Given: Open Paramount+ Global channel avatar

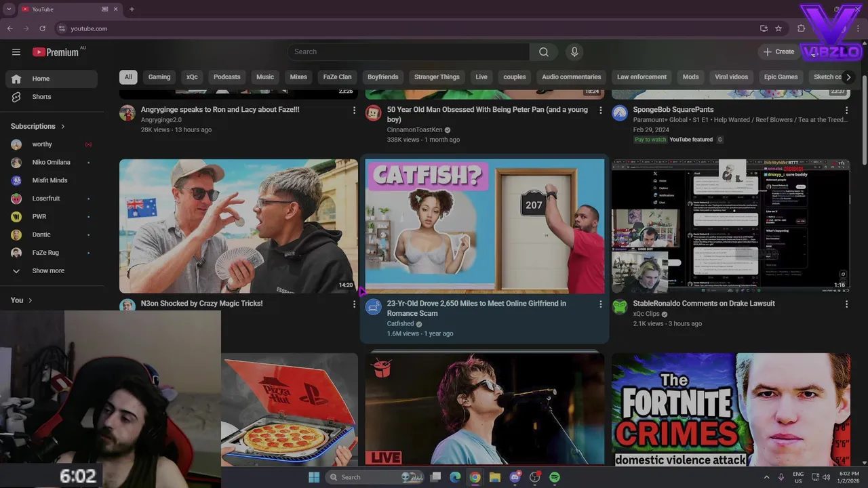Looking at the screenshot, I should point(620,113).
